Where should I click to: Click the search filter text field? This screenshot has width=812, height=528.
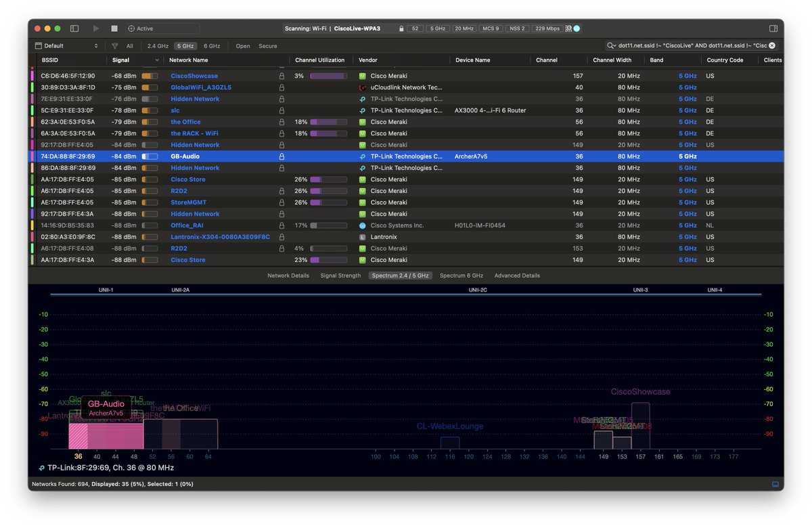pos(692,45)
